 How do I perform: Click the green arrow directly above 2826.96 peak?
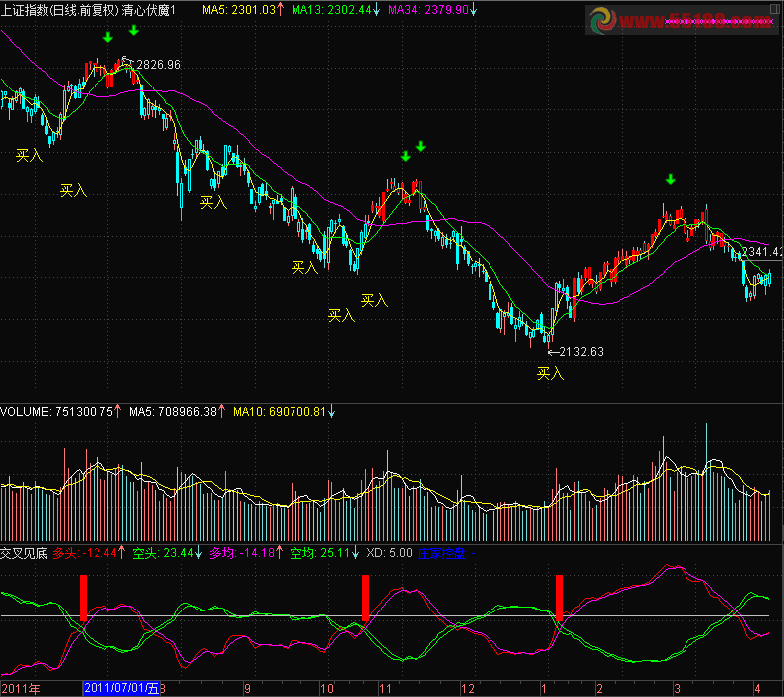coord(132,31)
